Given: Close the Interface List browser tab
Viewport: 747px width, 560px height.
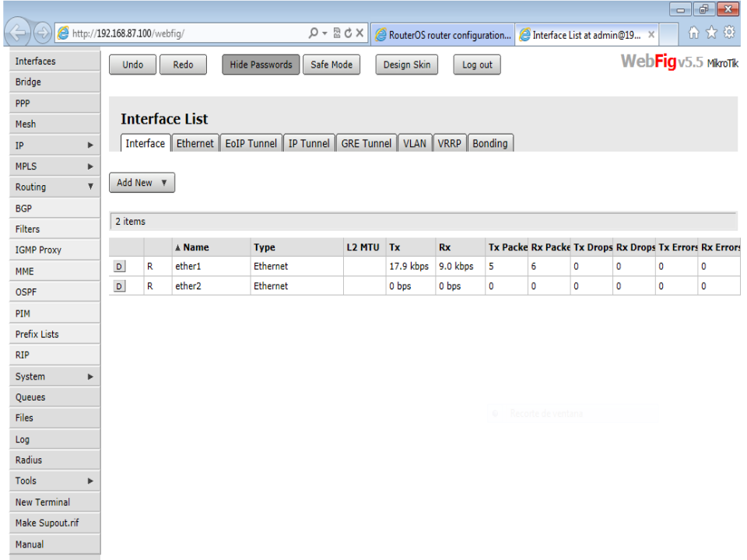Looking at the screenshot, I should coord(651,34).
